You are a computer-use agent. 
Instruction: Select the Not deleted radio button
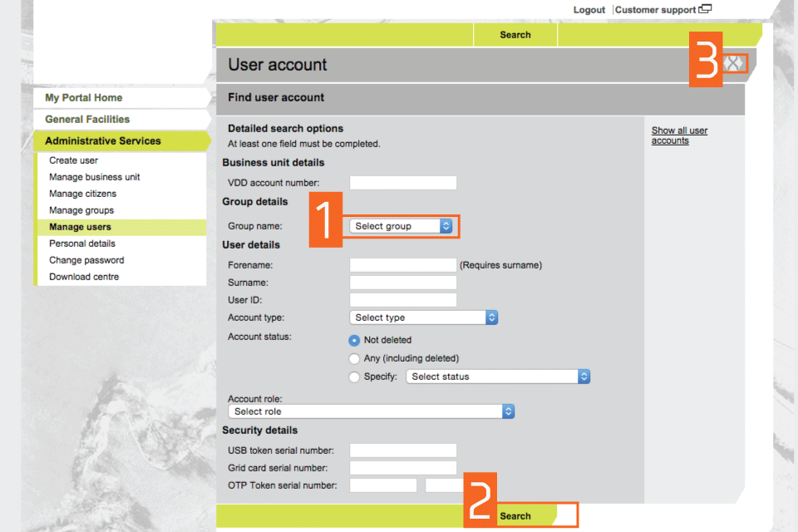pyautogui.click(x=355, y=340)
